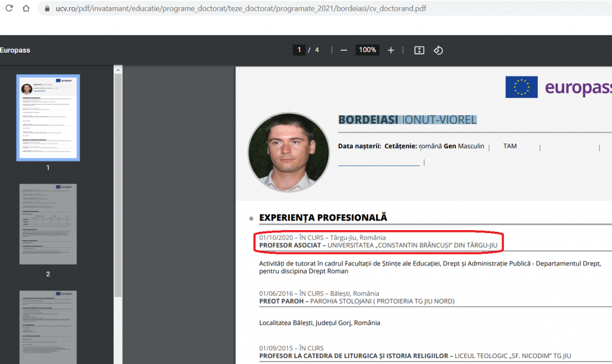Image resolution: width=612 pixels, height=364 pixels.
Task: Open page 2 thumbnail
Action: point(48,224)
